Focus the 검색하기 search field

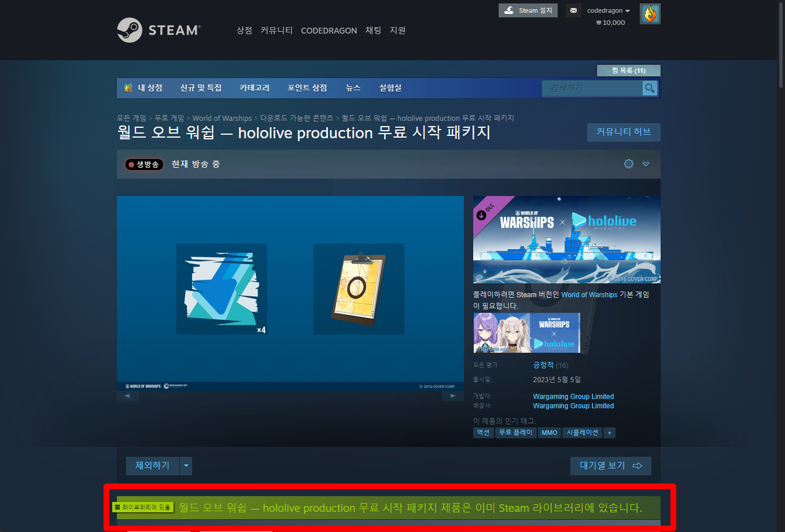click(x=592, y=88)
